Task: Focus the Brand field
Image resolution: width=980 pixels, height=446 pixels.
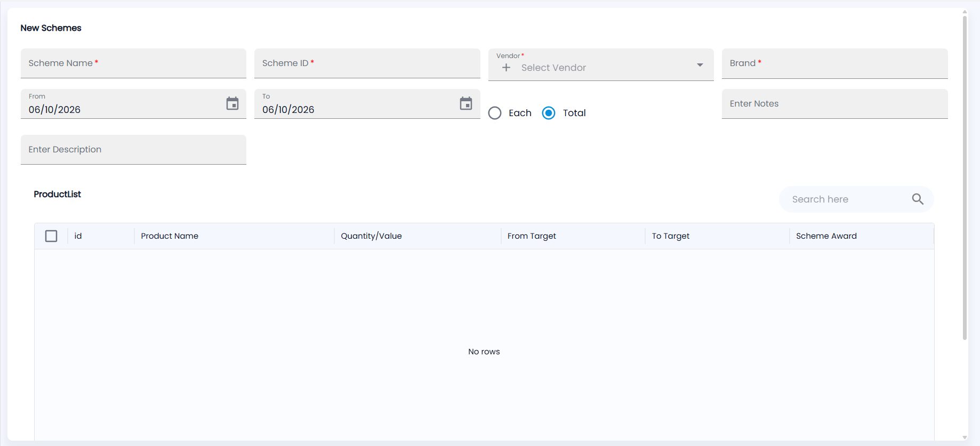Action: point(834,63)
